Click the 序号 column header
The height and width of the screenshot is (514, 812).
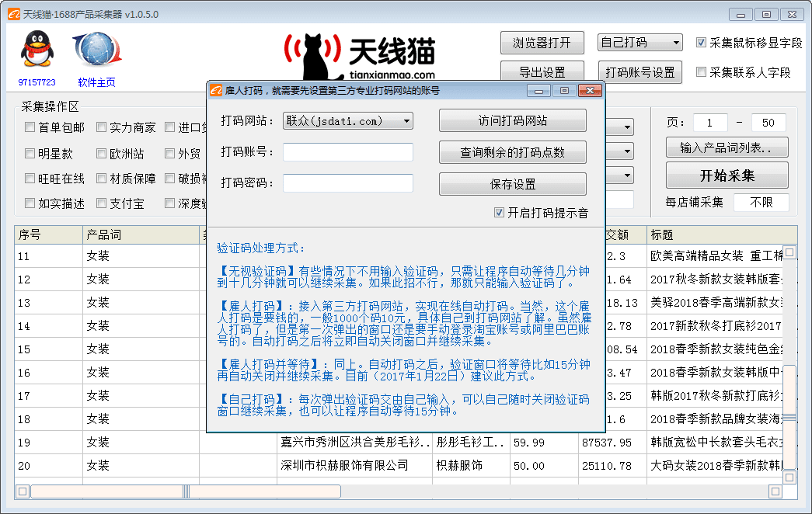tap(49, 234)
